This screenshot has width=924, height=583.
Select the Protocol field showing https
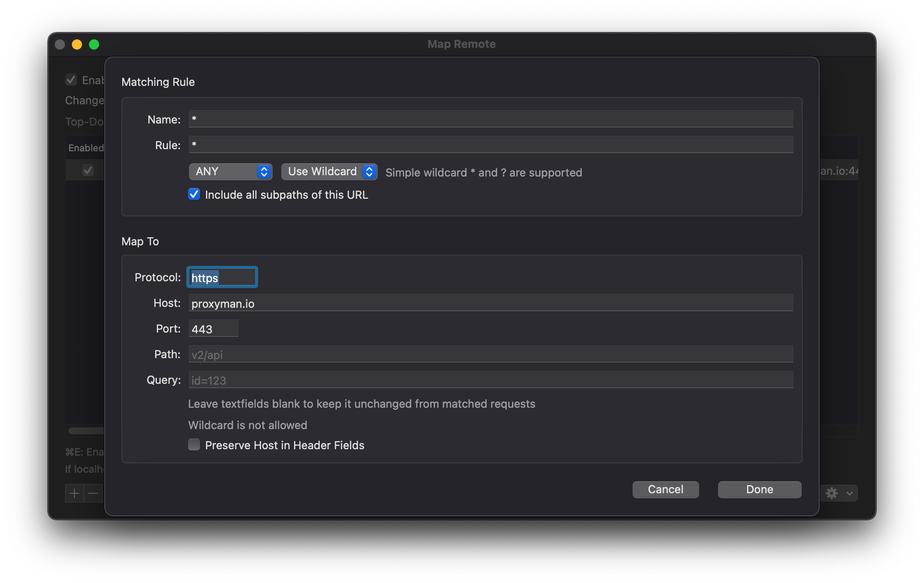click(221, 277)
